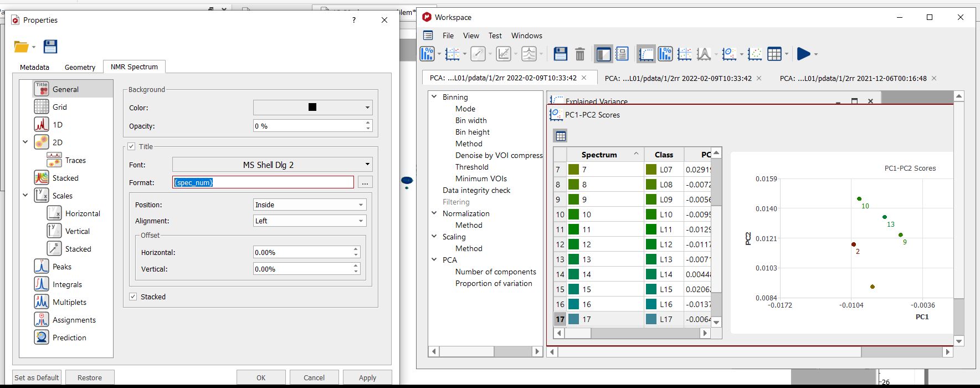
Task: Collapse the Normalization tree section
Action: [434, 213]
